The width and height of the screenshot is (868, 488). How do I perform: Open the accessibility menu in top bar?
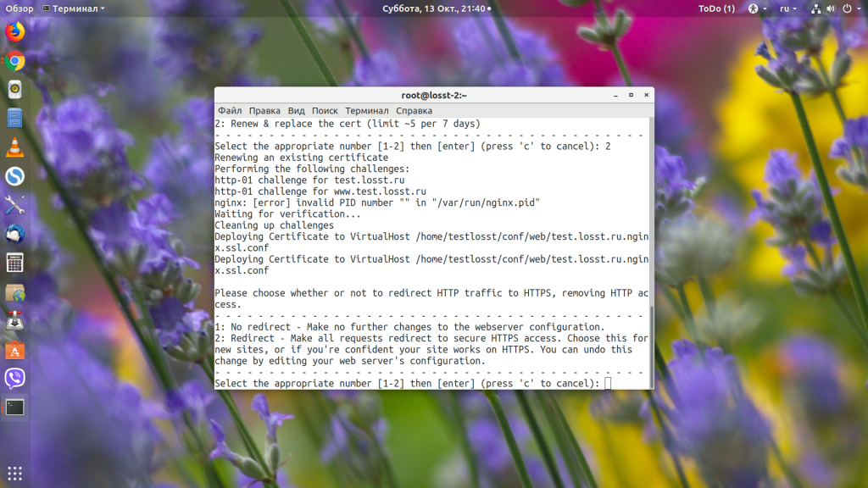[x=754, y=8]
